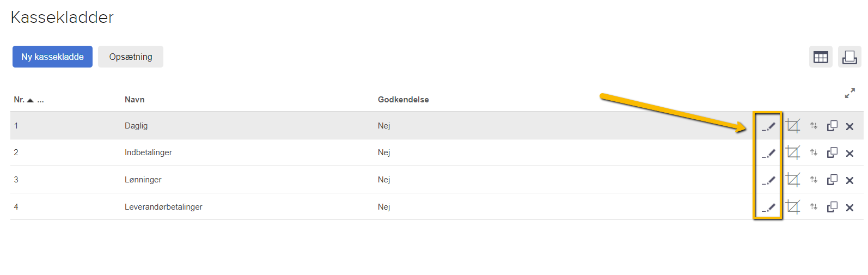
Task: Sort by the Navn column header
Action: 135,100
